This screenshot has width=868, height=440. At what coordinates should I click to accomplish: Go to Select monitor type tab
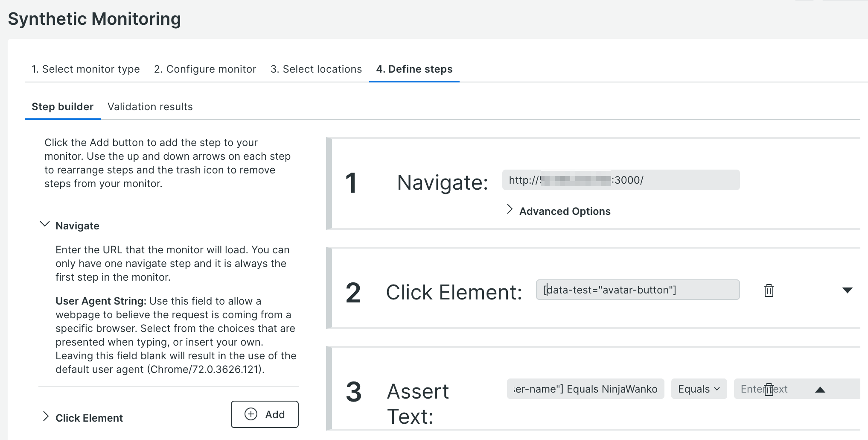tap(86, 69)
